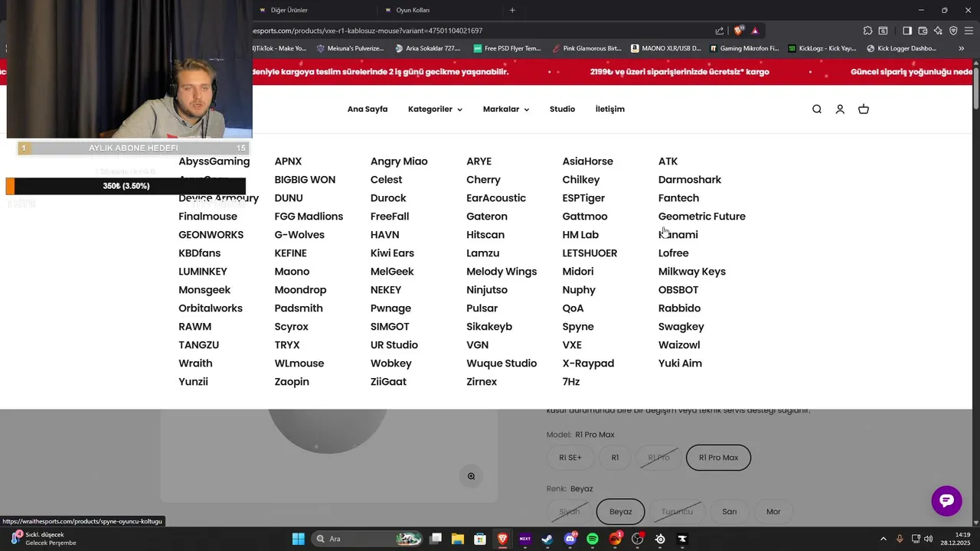Click the share page icon in address bar
980x551 pixels.
click(x=720, y=31)
